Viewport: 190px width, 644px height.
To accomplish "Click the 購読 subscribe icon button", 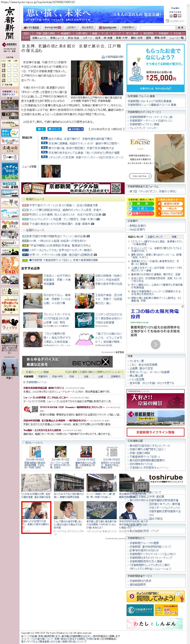I will 141,204.
